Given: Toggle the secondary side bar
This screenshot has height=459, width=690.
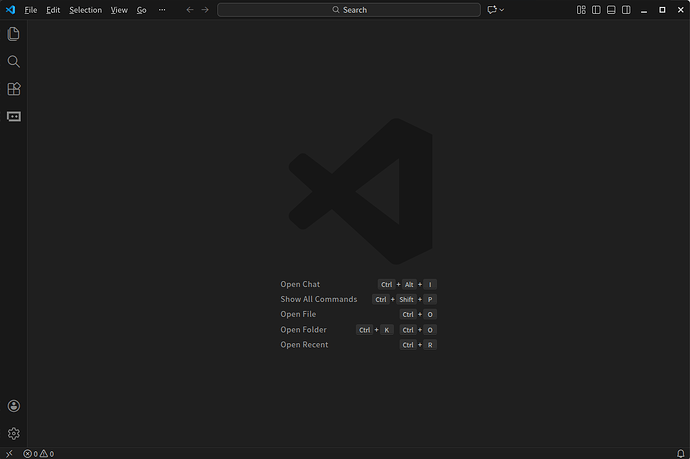Looking at the screenshot, I should point(626,10).
